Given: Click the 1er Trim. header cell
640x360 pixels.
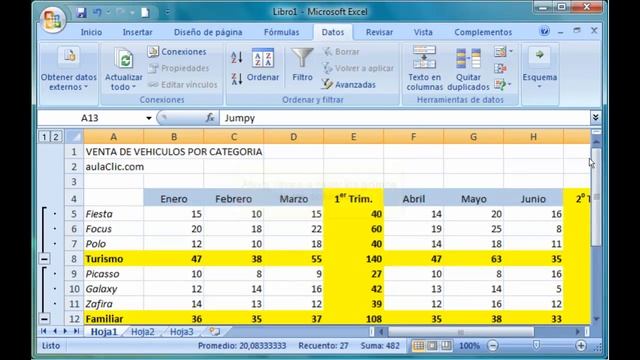Looking at the screenshot, I should click(x=353, y=198).
